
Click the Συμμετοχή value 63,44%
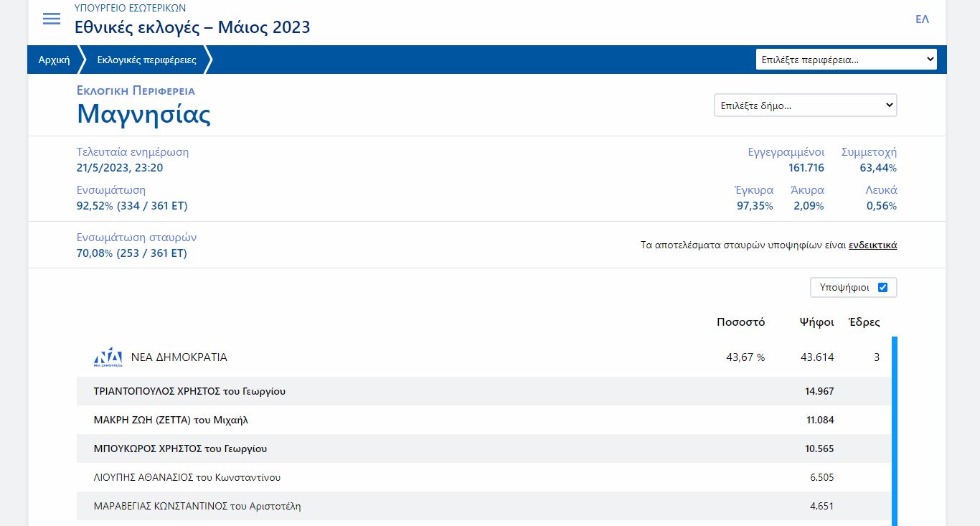[x=878, y=168]
